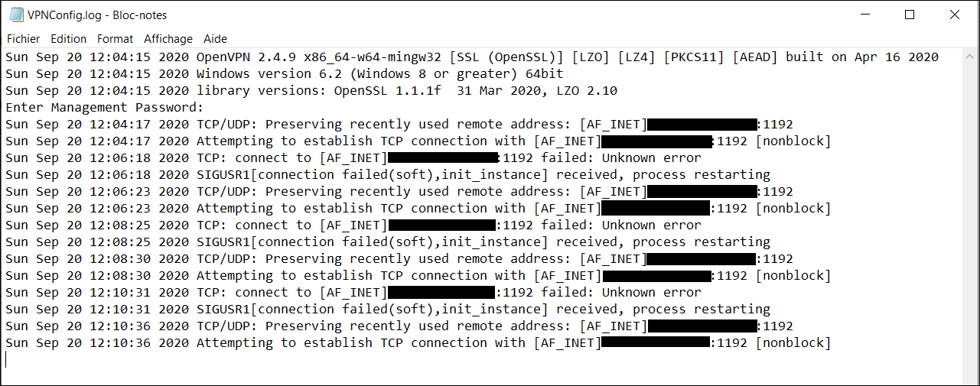
Task: Open the Format menu
Action: (x=116, y=39)
